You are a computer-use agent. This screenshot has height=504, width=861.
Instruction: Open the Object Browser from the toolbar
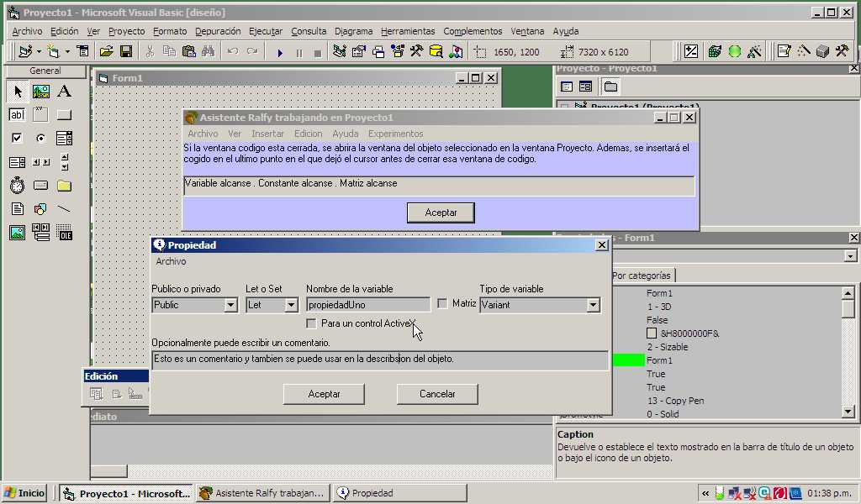click(398, 51)
